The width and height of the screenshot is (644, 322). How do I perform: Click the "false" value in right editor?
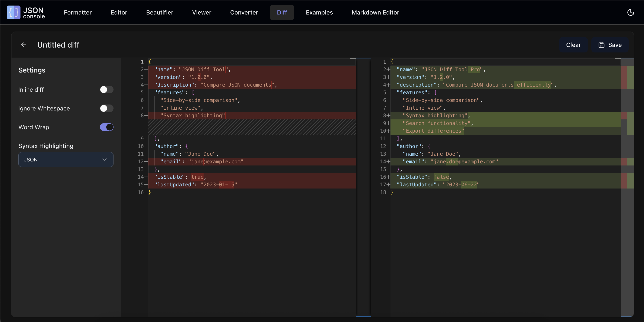click(x=441, y=177)
